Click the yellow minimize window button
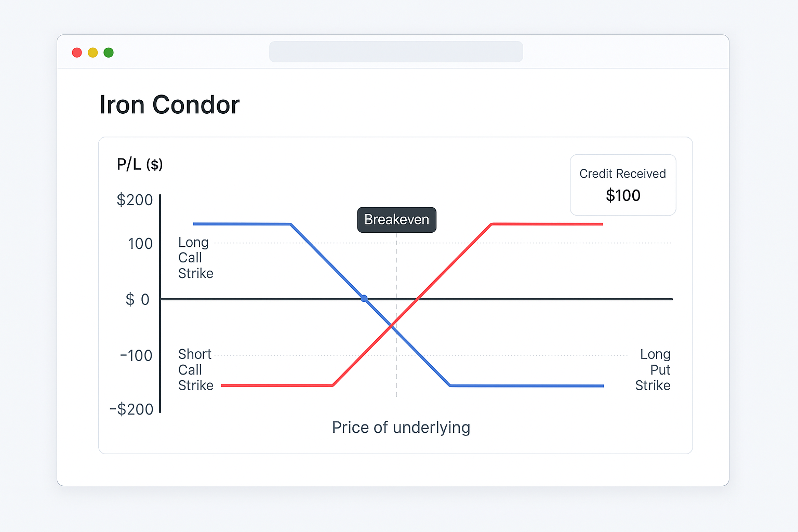 pyautogui.click(x=92, y=52)
